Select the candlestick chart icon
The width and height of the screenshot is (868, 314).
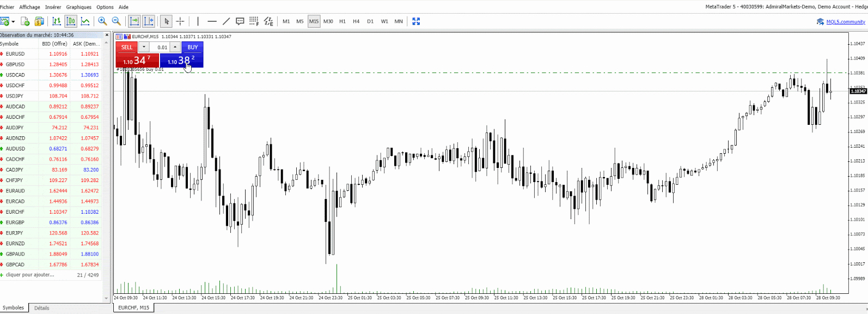tap(71, 21)
